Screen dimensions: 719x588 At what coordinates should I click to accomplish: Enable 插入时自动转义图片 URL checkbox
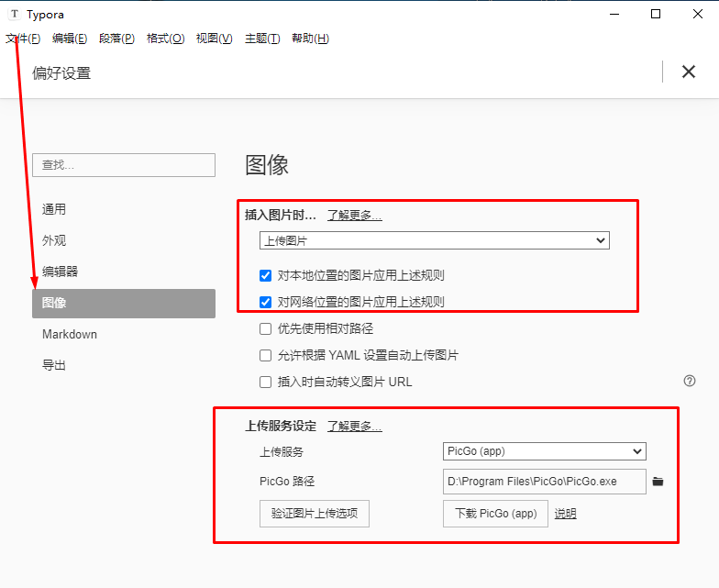pos(266,382)
